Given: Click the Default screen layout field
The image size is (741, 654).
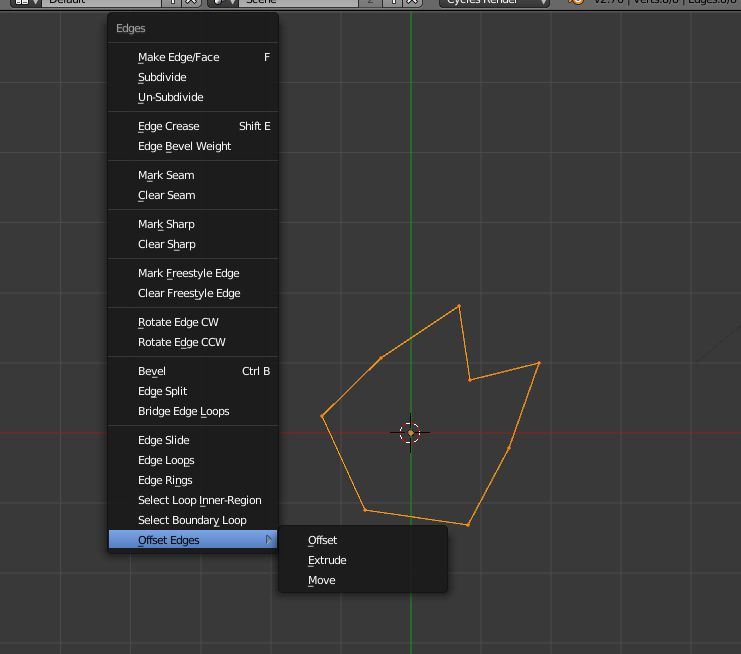Looking at the screenshot, I should [102, 2].
